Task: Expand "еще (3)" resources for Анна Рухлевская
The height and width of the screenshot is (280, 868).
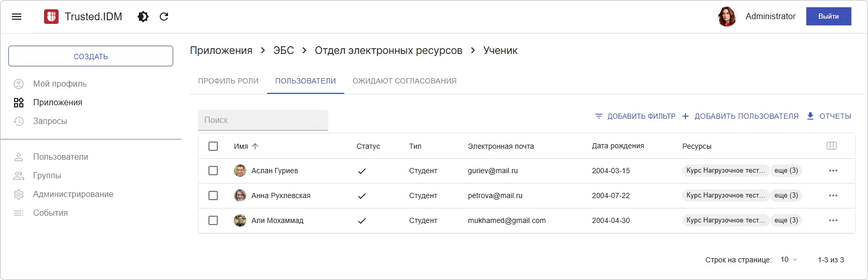Action: coord(786,195)
